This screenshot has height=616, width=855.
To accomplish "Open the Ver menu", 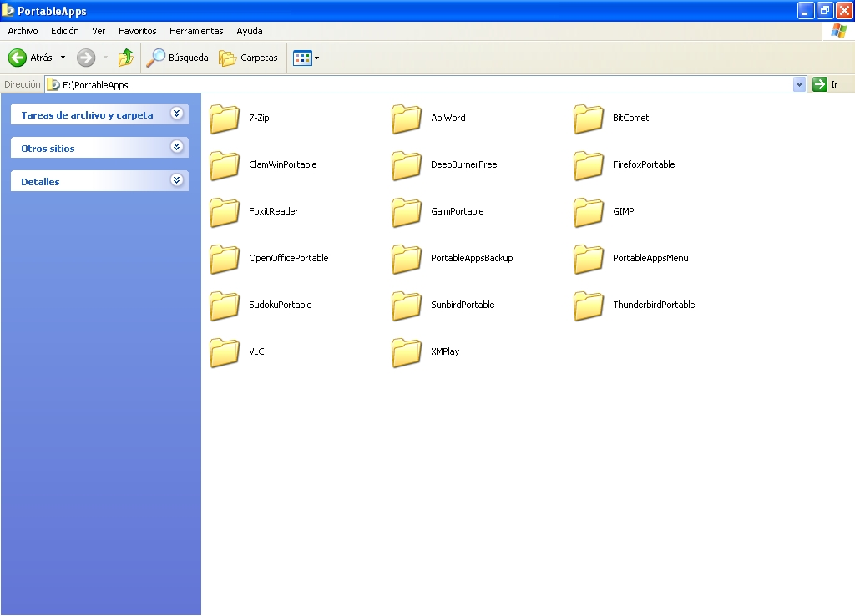I will [99, 31].
